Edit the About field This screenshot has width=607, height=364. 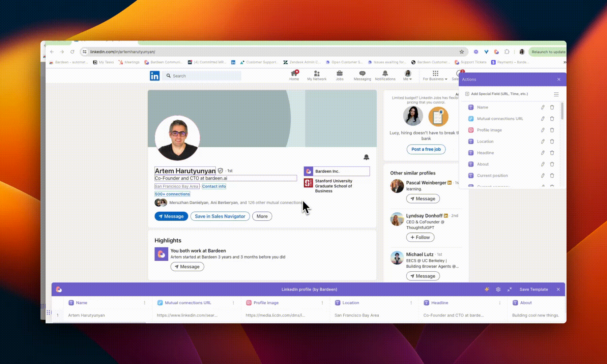tap(543, 164)
